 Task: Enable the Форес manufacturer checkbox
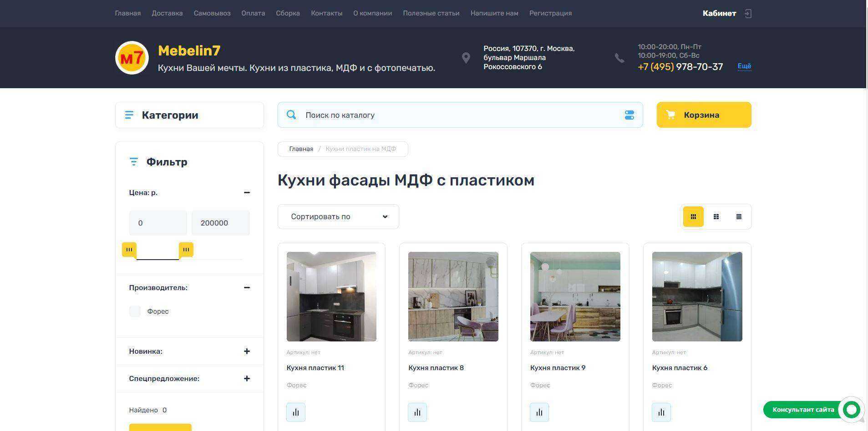click(134, 311)
